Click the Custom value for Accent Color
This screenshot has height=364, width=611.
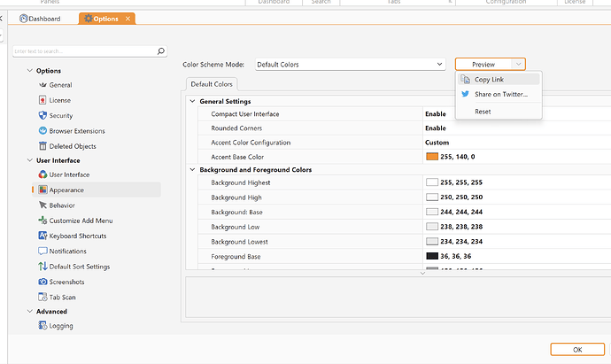click(437, 143)
